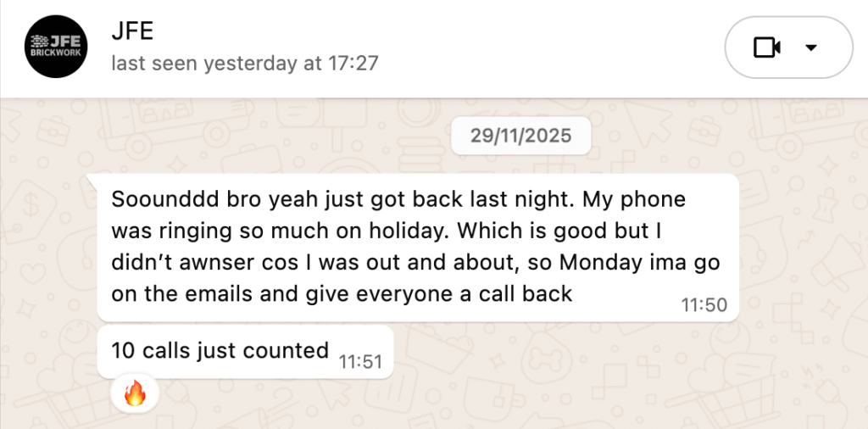Click the fire emoji reaction
This screenshot has width=868, height=429.
tap(135, 393)
